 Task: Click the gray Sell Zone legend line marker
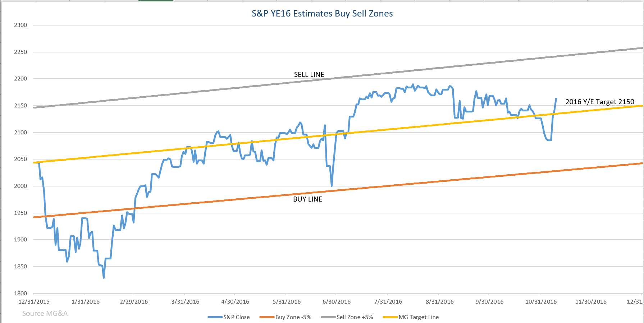pyautogui.click(x=328, y=317)
